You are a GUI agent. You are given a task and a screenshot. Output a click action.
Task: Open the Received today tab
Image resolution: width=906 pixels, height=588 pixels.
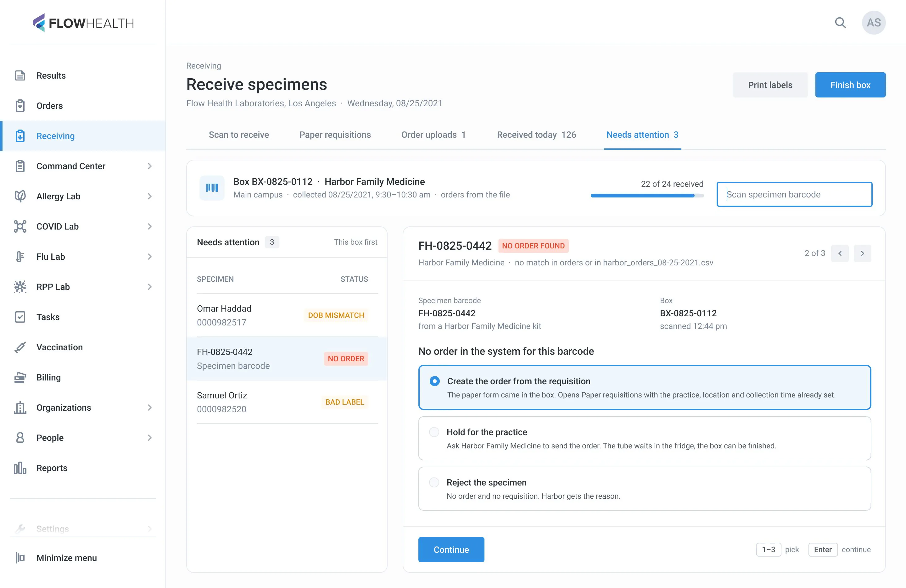[x=536, y=135]
